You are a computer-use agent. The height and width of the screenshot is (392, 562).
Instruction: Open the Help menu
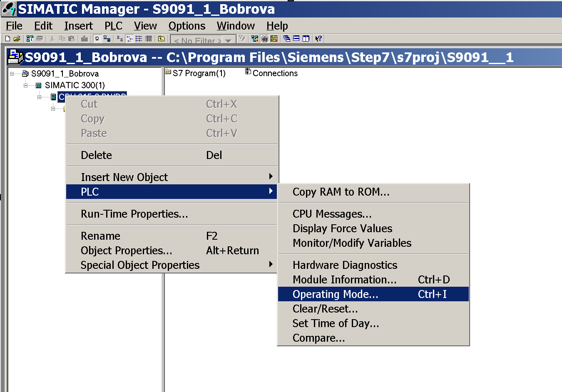277,26
